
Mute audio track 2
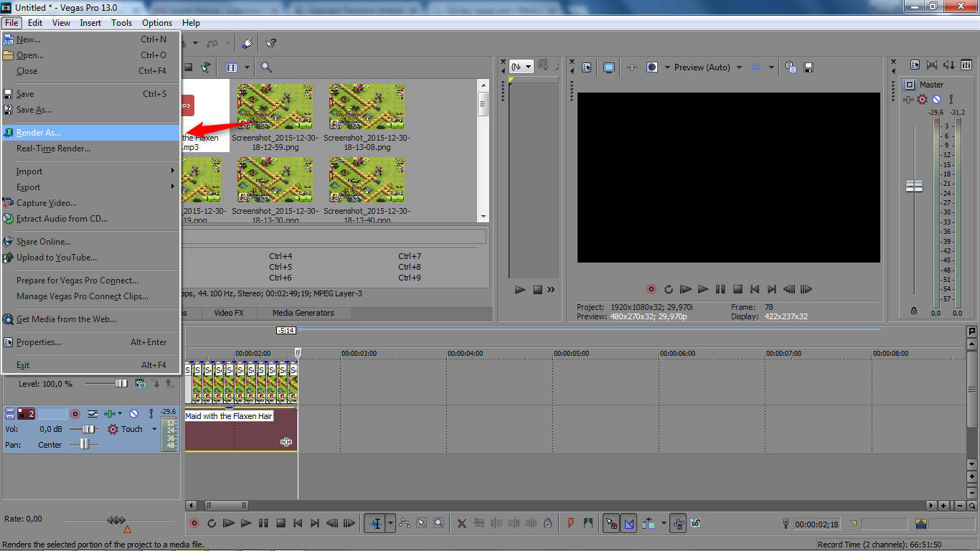tap(133, 414)
